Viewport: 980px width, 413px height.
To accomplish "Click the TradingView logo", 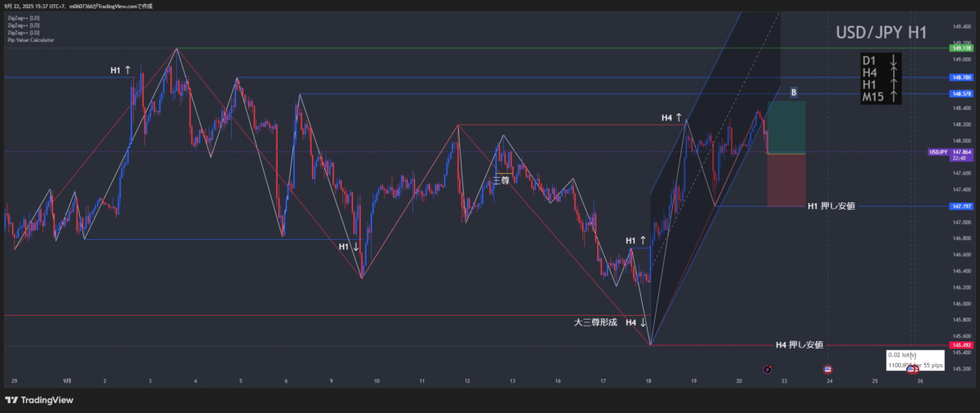I will [39, 400].
